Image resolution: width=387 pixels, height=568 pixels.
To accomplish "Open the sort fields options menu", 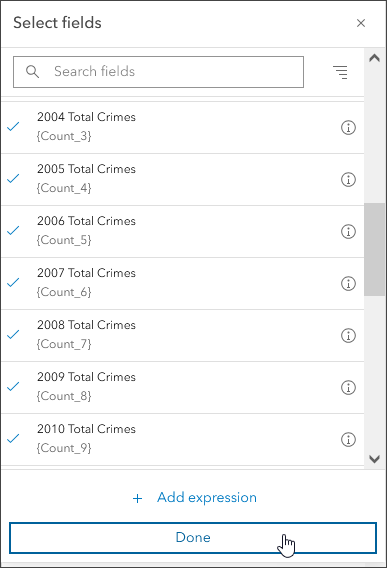I will [340, 72].
